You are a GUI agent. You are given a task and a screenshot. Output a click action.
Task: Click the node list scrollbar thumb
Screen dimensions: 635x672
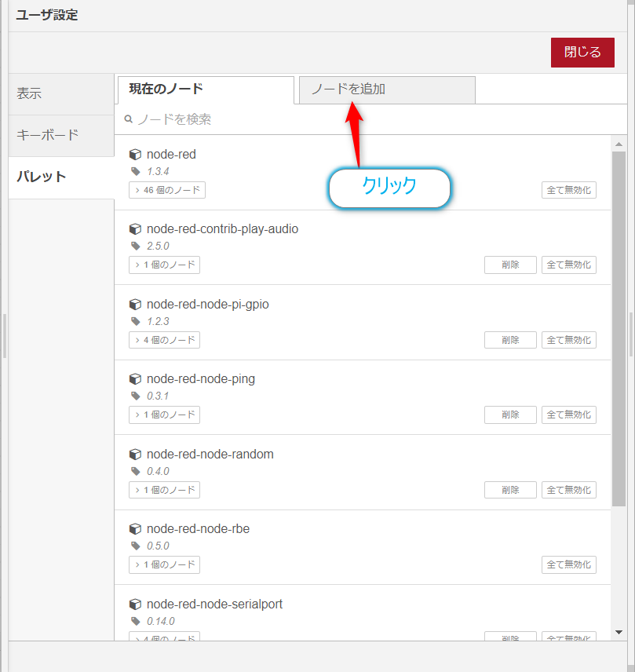[x=619, y=329]
